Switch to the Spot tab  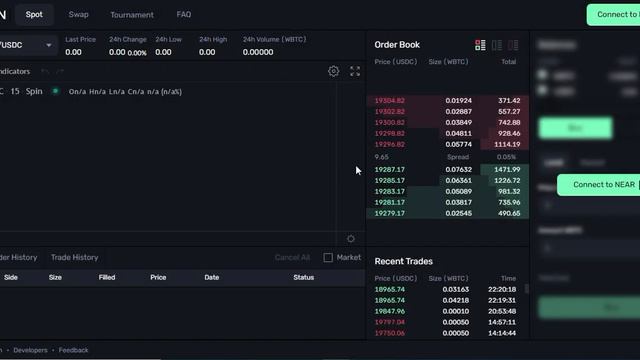click(34, 15)
